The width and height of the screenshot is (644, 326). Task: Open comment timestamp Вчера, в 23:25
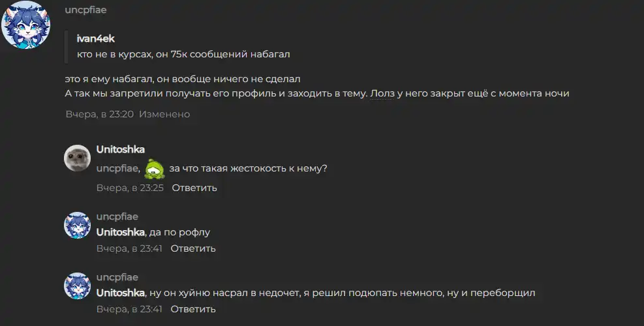130,188
